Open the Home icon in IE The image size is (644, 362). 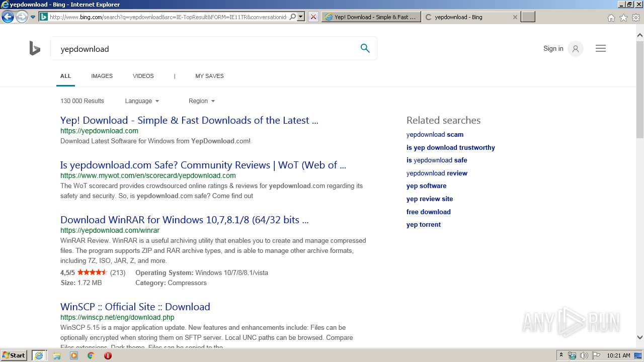point(611,18)
